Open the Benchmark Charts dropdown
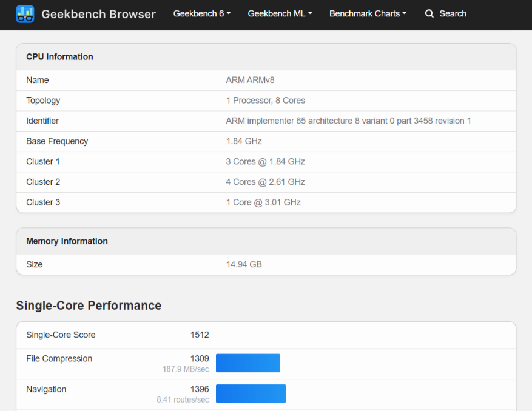The image size is (532, 411). [368, 13]
